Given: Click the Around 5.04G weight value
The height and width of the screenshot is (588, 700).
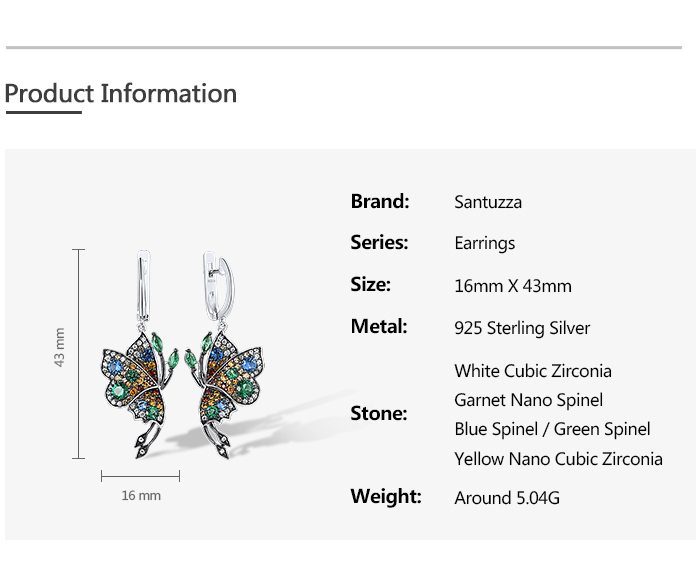Looking at the screenshot, I should pos(505,498).
